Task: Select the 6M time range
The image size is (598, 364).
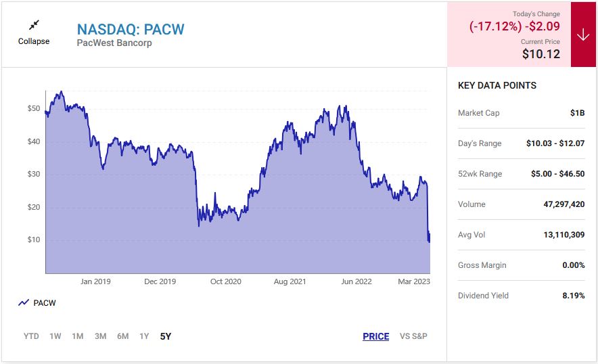Action: tap(122, 336)
